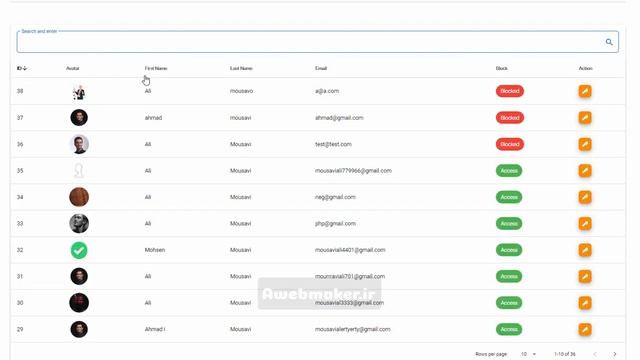Edit the user with ID 29
Screen dimensions: 640x360
[585, 329]
